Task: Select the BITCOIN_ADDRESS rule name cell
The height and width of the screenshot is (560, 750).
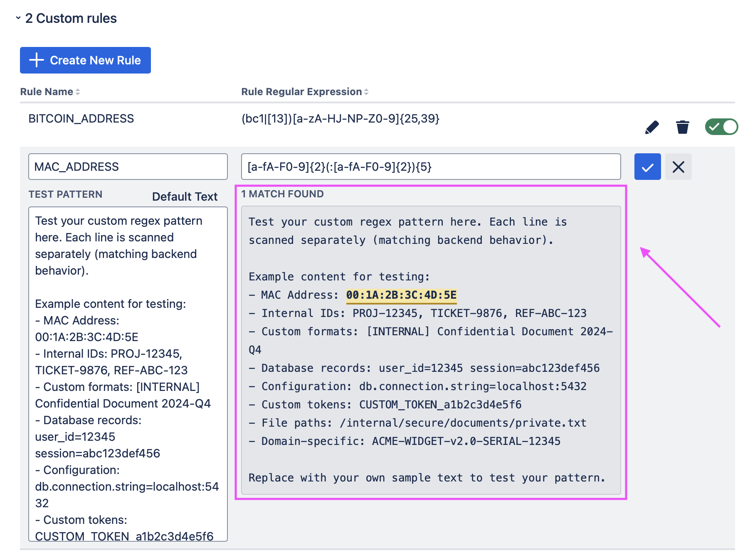Action: click(81, 119)
